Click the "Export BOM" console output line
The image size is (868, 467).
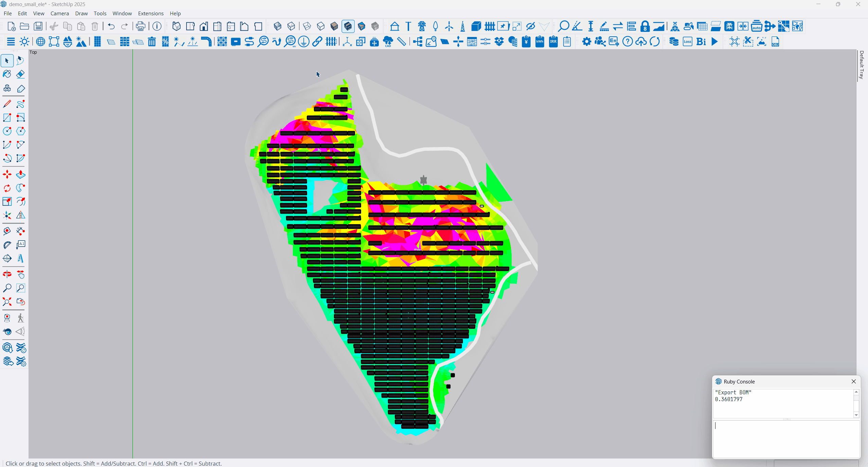[733, 392]
